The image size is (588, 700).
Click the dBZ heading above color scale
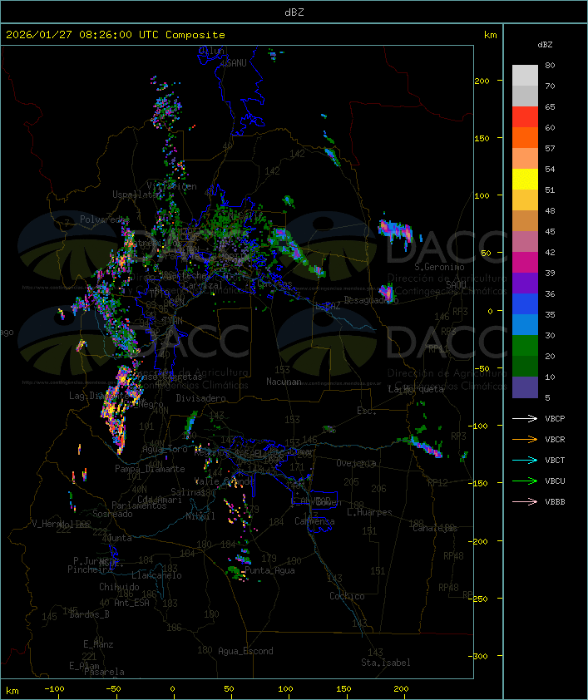[x=545, y=44]
